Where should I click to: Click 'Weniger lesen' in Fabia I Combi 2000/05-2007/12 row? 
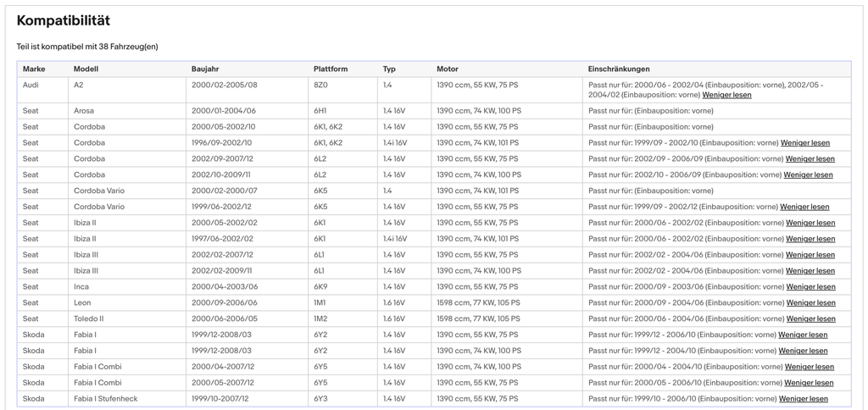(809, 383)
